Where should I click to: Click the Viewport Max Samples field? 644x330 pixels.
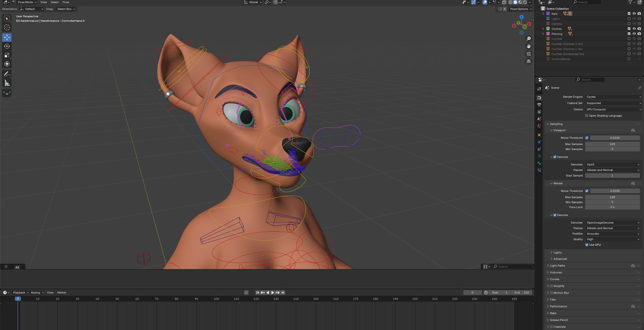[612, 144]
